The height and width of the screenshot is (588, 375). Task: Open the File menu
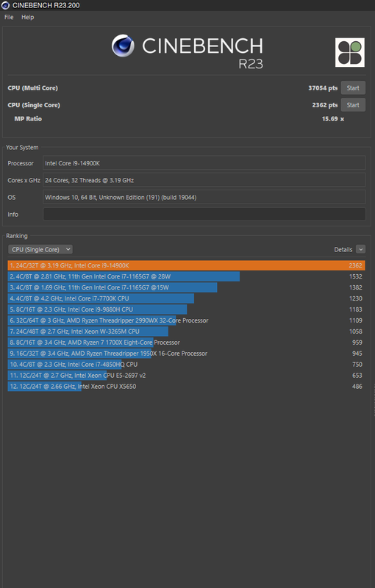click(x=9, y=17)
